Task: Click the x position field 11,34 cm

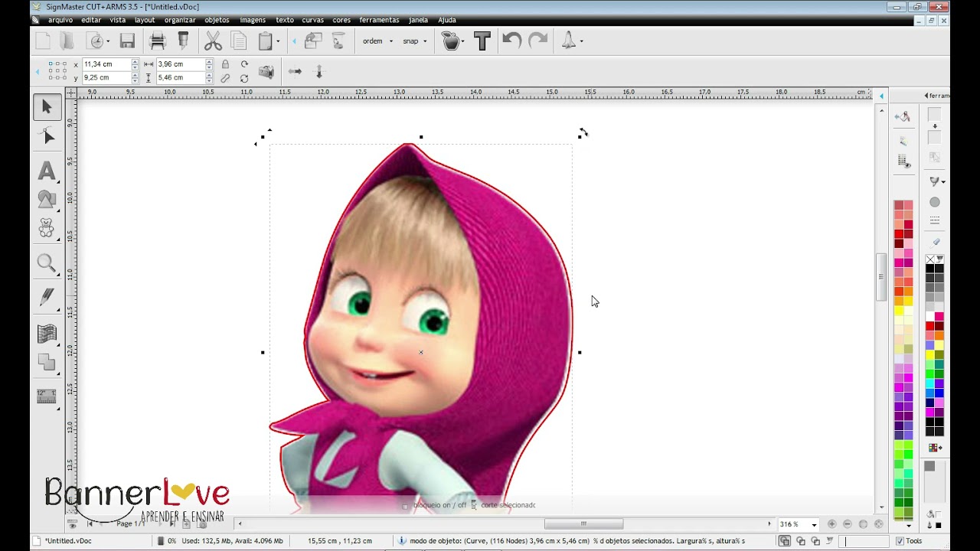Action: point(106,64)
